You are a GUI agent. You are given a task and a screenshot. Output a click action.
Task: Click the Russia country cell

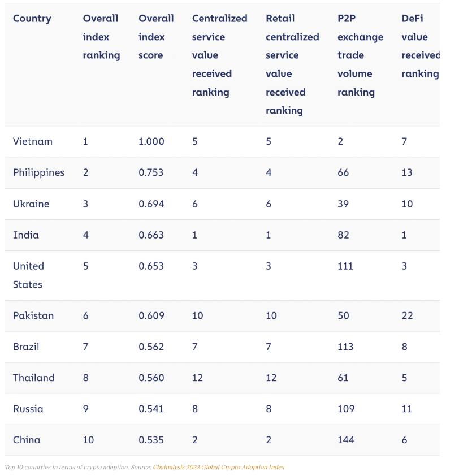[x=28, y=409]
